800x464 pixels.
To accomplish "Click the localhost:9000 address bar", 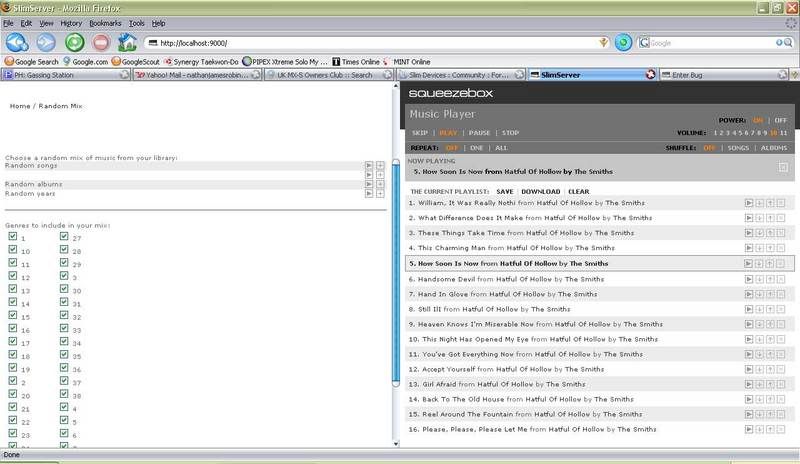I will tap(370, 43).
